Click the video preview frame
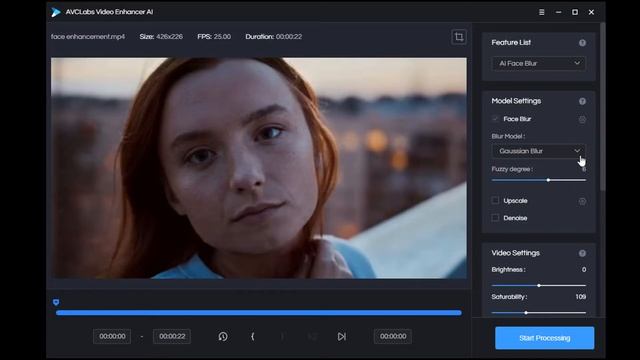Image resolution: width=640 pixels, height=360 pixels. coord(259,168)
